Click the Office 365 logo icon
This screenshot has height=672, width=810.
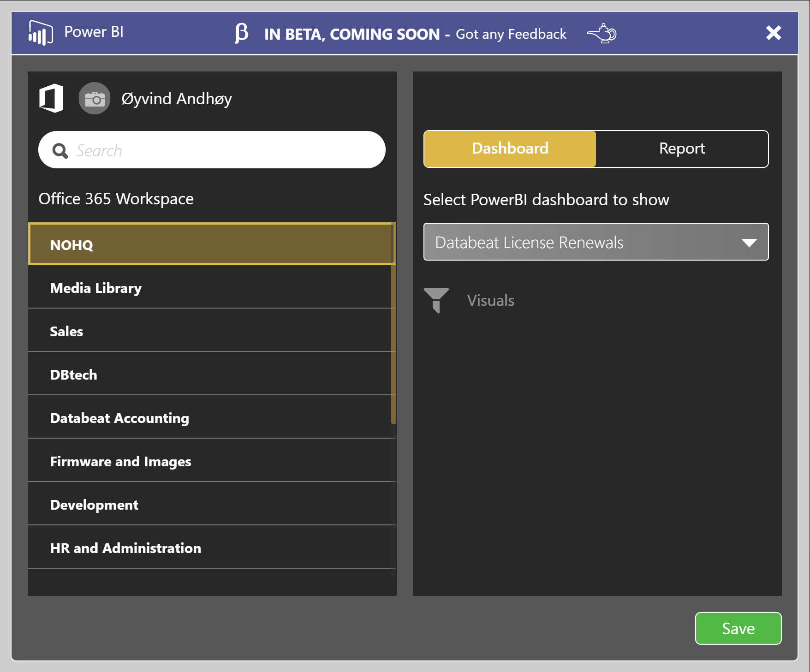pos(51,98)
